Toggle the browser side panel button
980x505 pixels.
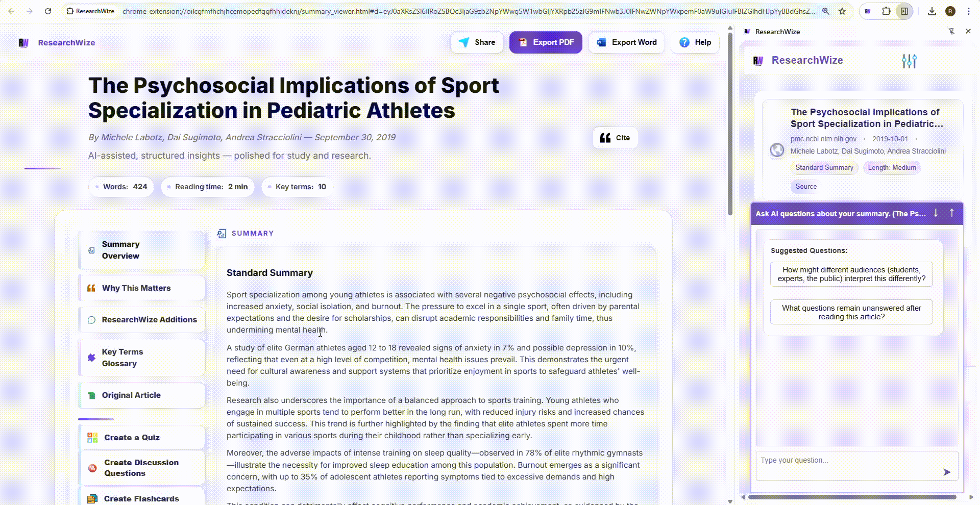904,11
